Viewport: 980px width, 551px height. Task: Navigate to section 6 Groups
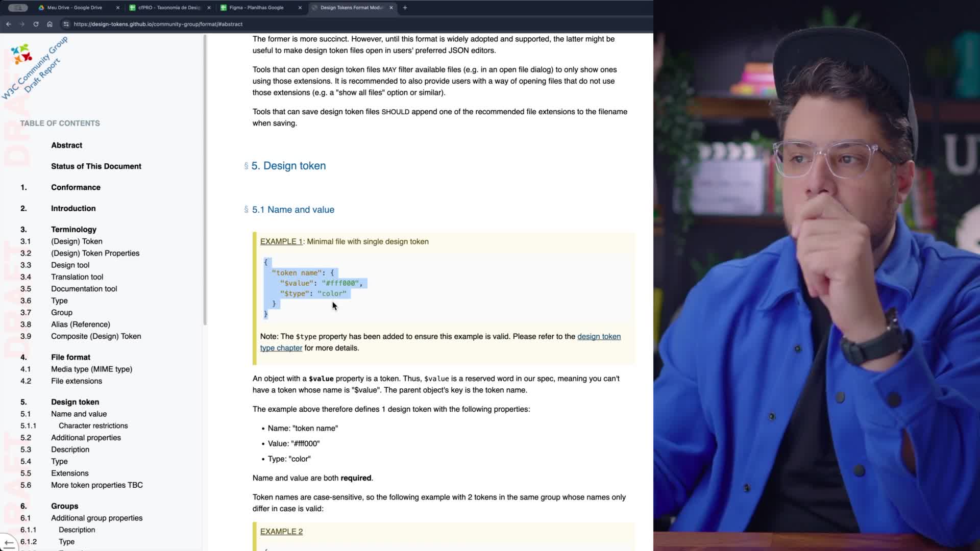[64, 506]
